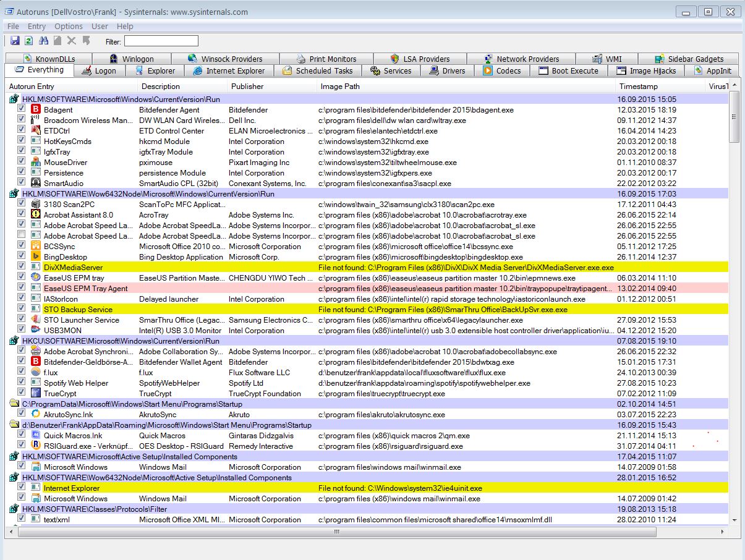Viewport: 745px width, 560px height.
Task: Click the Save toolbar icon
Action: coord(15,41)
